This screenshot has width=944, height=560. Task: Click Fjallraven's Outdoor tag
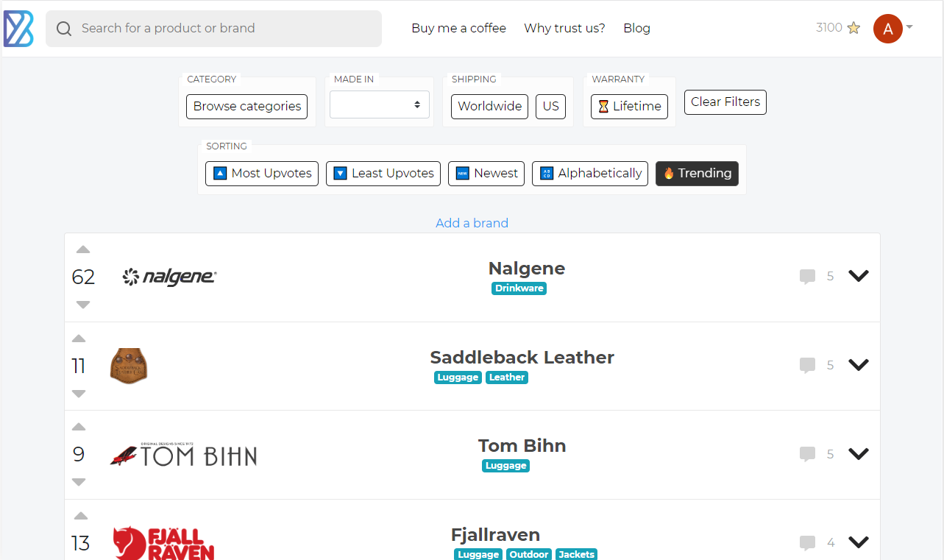pyautogui.click(x=529, y=554)
